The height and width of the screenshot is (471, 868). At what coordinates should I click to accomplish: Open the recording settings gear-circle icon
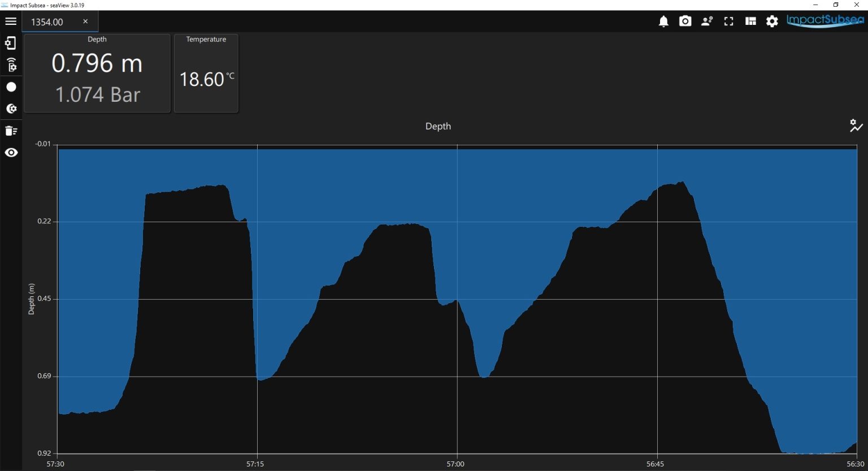point(11,109)
